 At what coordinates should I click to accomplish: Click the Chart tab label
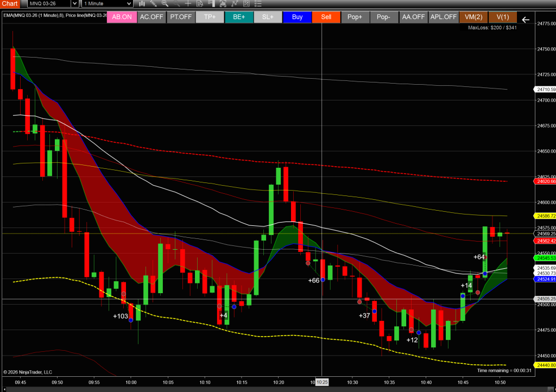tap(10, 3)
